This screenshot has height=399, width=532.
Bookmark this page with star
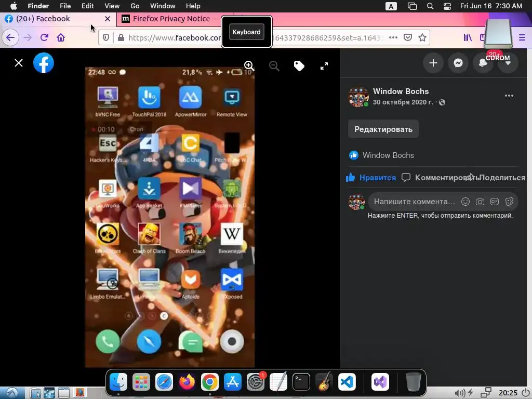[422, 37]
